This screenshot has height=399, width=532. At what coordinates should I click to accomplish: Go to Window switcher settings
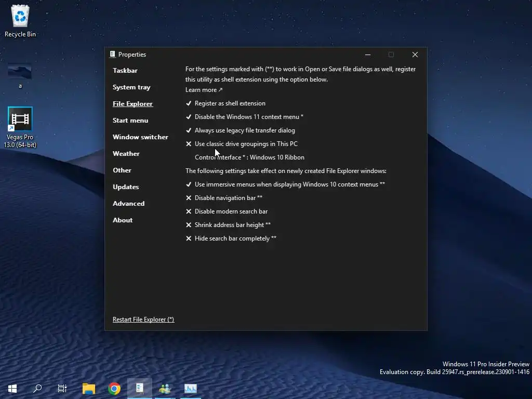[x=140, y=137]
